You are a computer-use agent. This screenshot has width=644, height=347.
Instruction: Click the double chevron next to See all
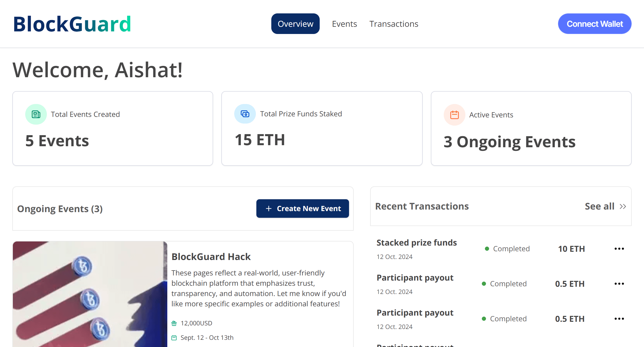click(623, 206)
